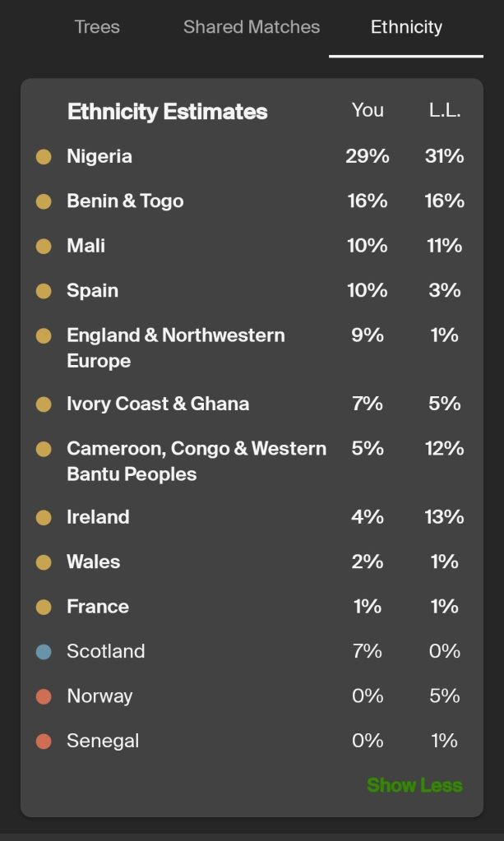The image size is (504, 841).
Task: Switch to the Trees tab
Action: (97, 27)
